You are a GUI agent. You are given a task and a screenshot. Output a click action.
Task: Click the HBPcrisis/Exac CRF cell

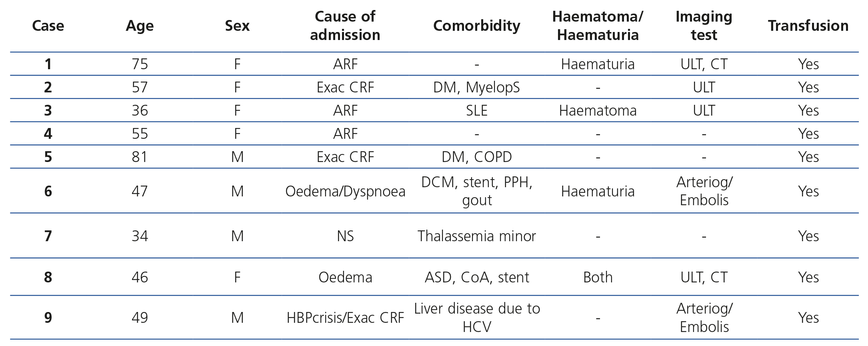pyautogui.click(x=345, y=318)
